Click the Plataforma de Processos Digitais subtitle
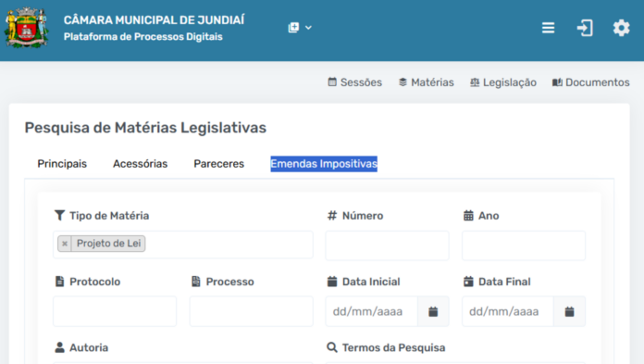The width and height of the screenshot is (644, 364). 142,37
